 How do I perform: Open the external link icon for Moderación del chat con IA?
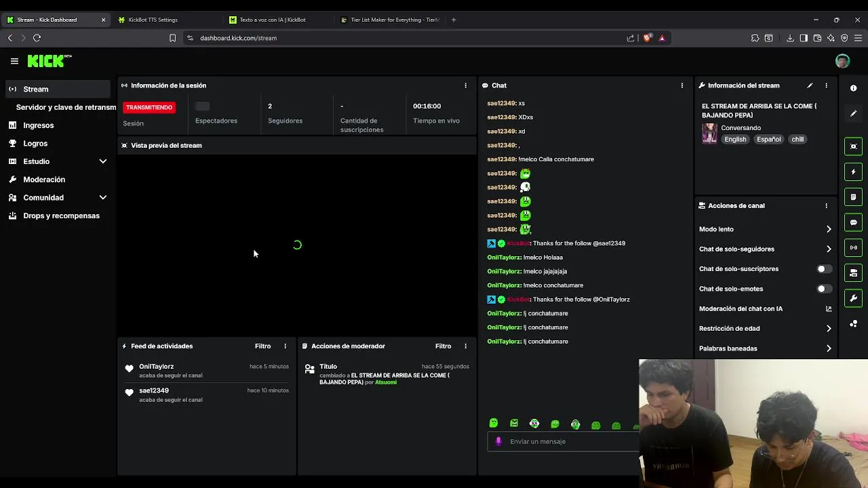tap(828, 309)
